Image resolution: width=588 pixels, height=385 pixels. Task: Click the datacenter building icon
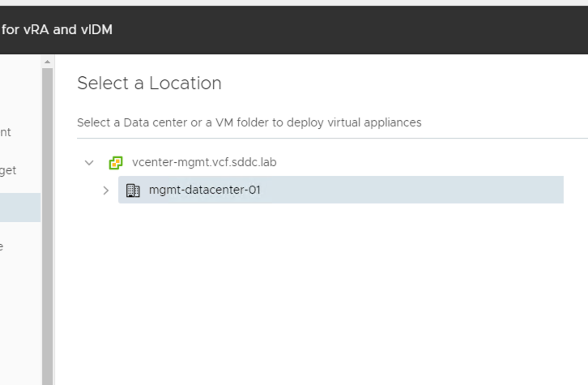(134, 191)
